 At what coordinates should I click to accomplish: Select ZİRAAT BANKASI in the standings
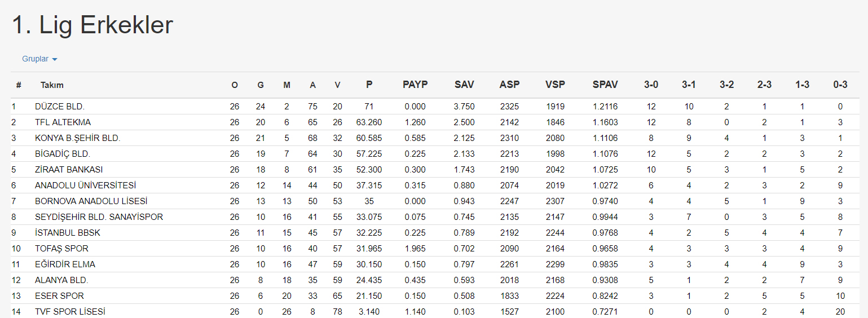69,170
